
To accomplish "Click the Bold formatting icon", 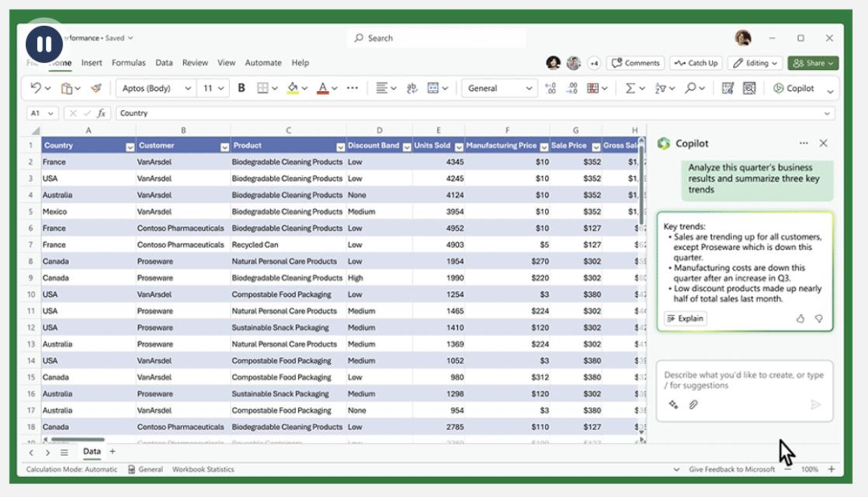I will (241, 88).
